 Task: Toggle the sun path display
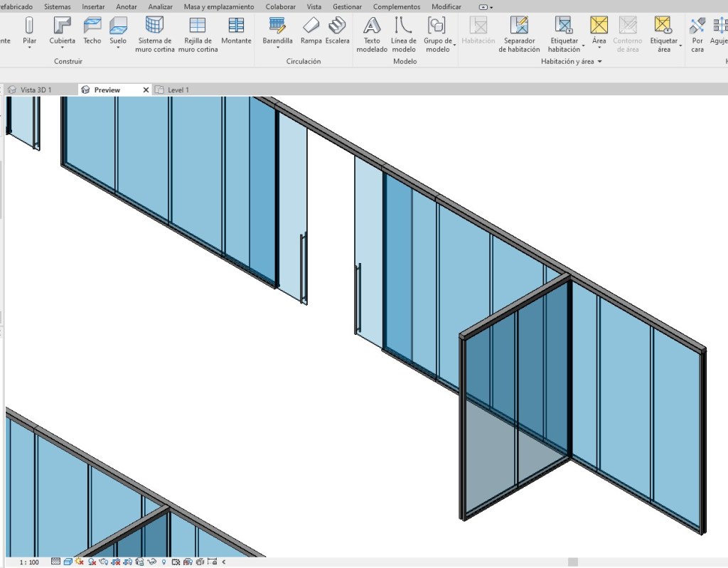[x=78, y=562]
